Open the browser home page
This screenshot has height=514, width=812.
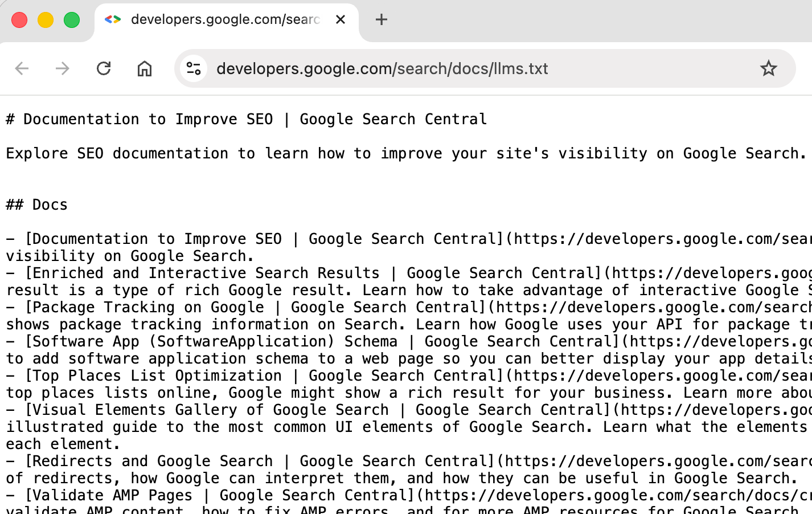(144, 68)
